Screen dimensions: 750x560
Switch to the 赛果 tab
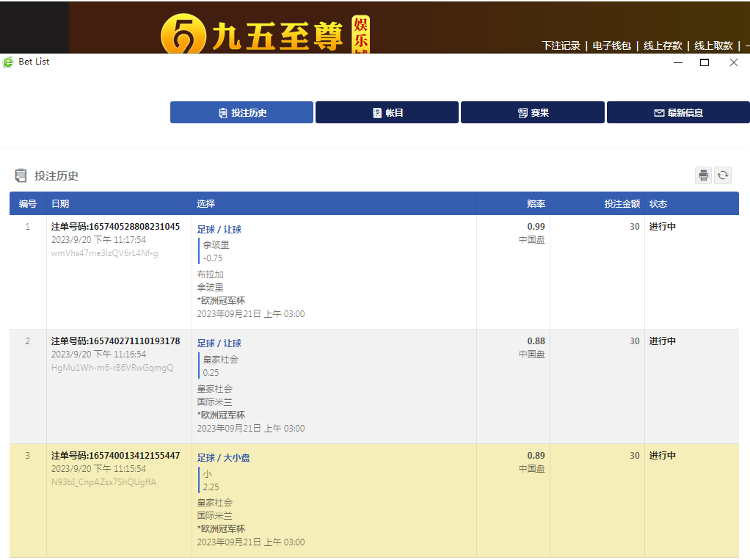click(x=533, y=112)
